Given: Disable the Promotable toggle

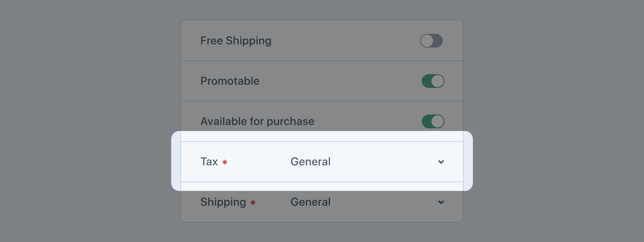Looking at the screenshot, I should click(x=433, y=81).
